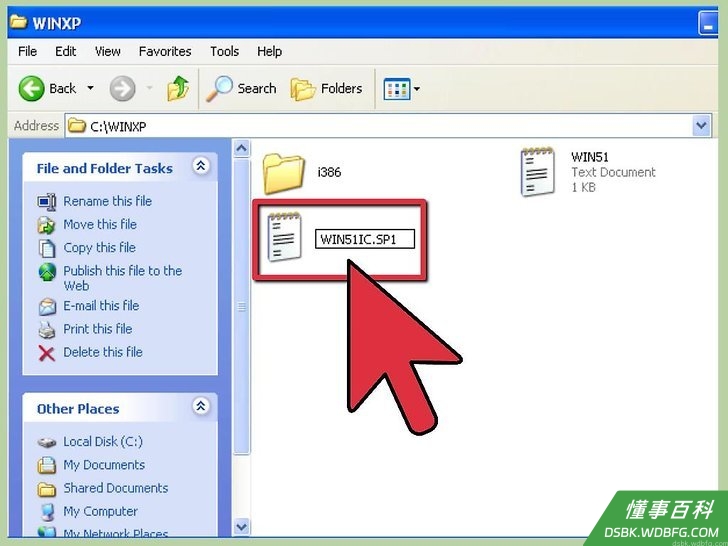Open the Search magnifier tool

click(241, 88)
